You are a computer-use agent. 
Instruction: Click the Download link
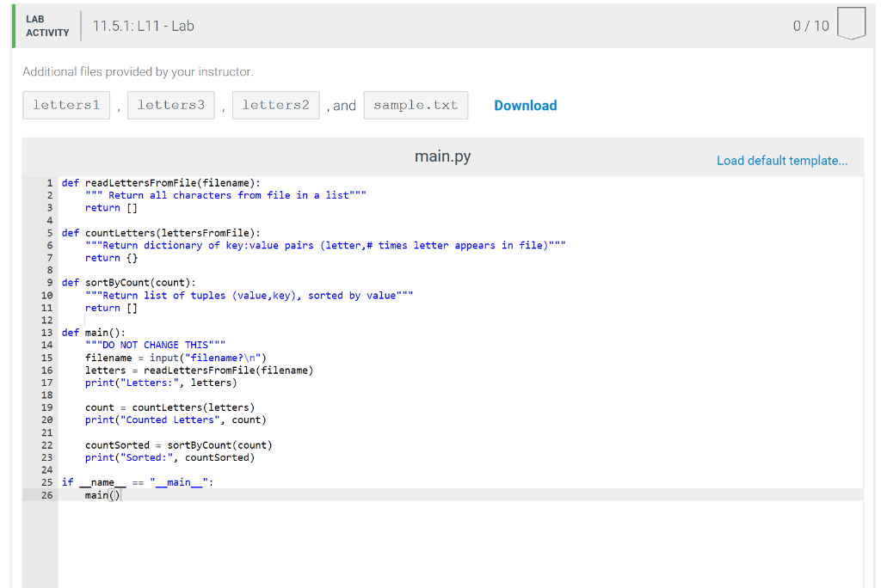point(526,106)
